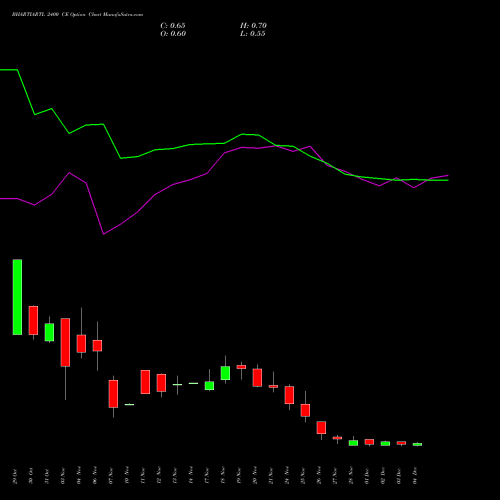Select the '29 Oct' date axis label
Screen dimensions: 500x500
click(x=15, y=476)
